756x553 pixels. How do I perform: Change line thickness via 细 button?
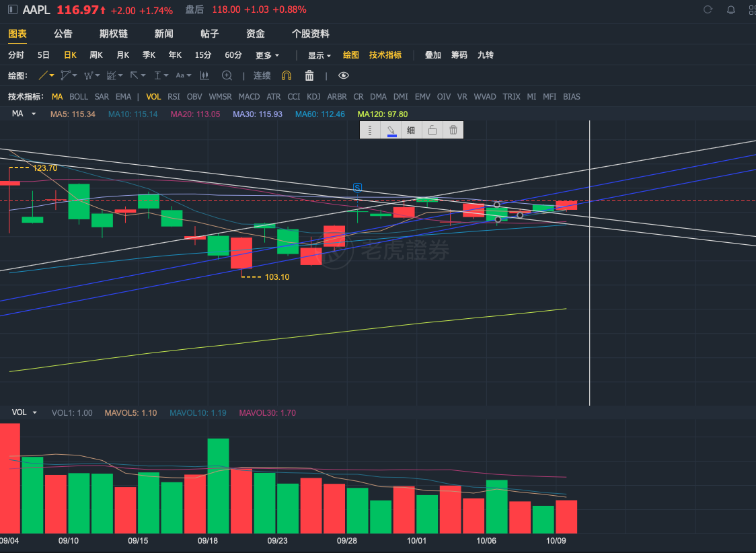point(411,130)
